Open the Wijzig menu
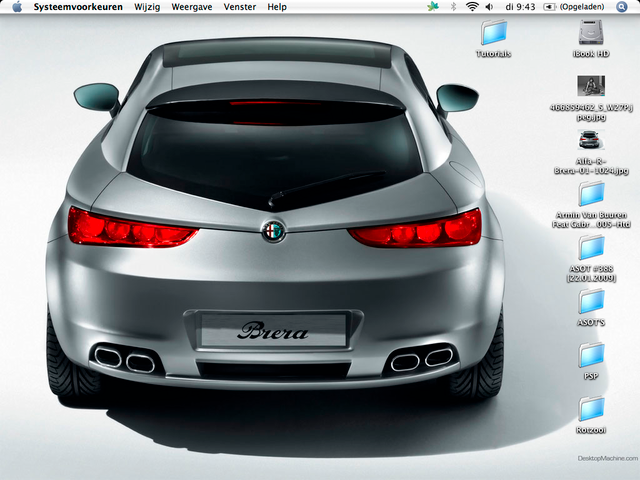Screen dimensions: 640x480 pos(147,7)
